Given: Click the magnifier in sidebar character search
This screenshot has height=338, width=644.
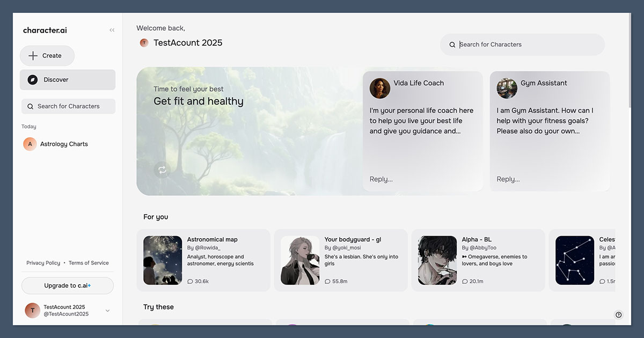Looking at the screenshot, I should (x=31, y=106).
